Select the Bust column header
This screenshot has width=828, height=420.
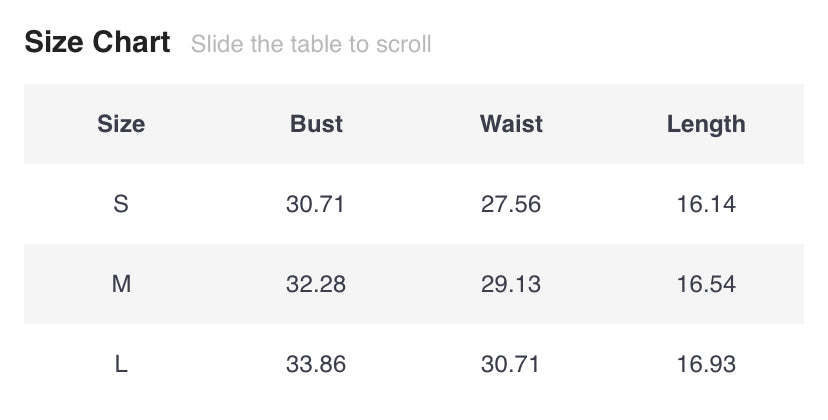pyautogui.click(x=316, y=124)
